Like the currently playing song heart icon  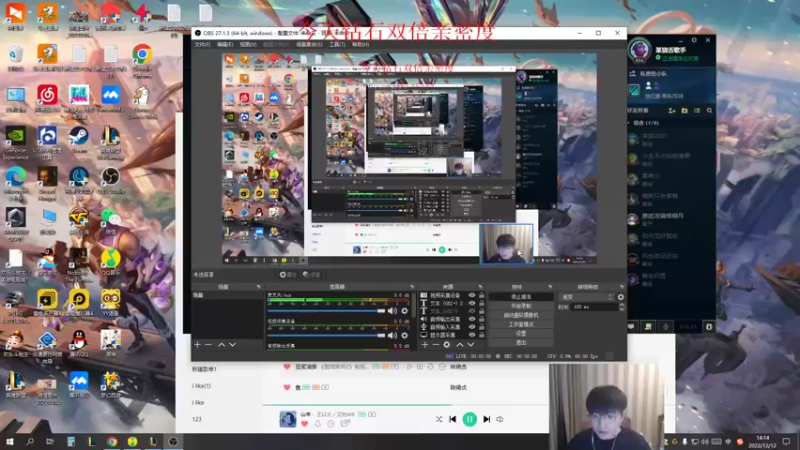(x=305, y=424)
